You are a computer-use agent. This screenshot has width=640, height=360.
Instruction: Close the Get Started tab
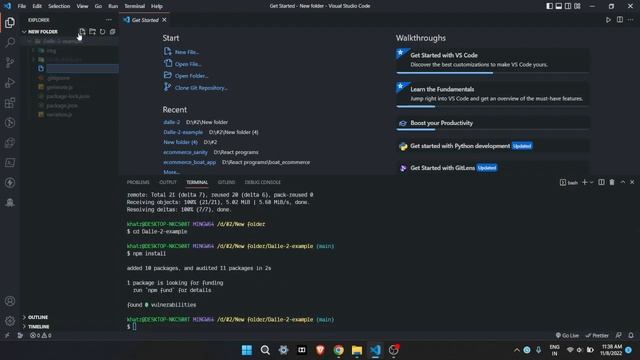(x=164, y=20)
